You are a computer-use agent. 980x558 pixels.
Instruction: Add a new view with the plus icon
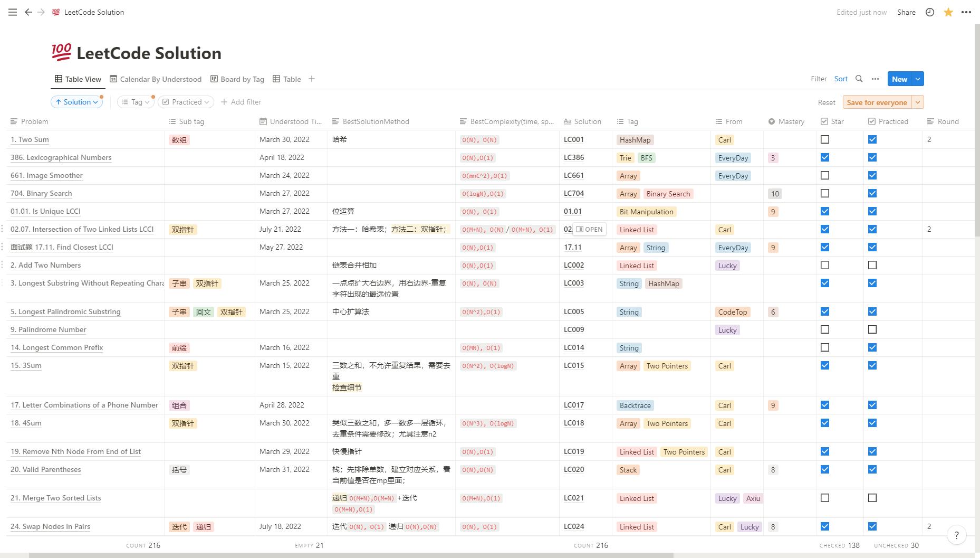click(311, 79)
